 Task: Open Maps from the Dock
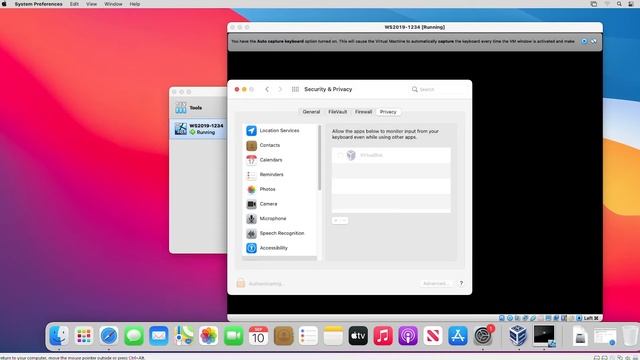point(183,336)
